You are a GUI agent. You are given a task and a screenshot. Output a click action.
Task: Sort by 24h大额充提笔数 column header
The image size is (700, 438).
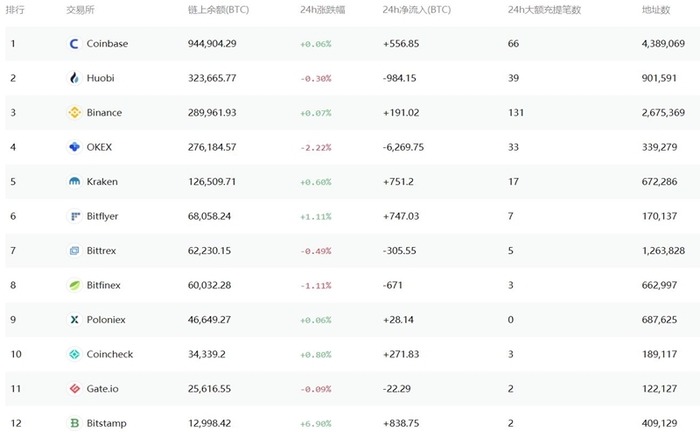coord(544,9)
